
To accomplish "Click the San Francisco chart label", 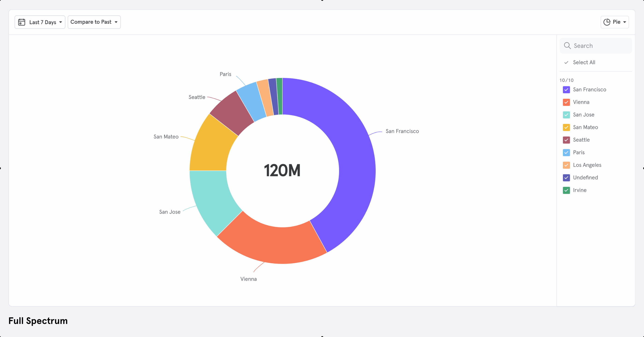I will (x=402, y=131).
